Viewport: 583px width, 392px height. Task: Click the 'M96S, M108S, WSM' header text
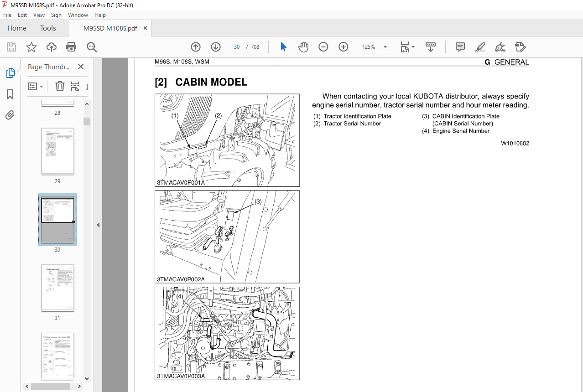tap(182, 62)
